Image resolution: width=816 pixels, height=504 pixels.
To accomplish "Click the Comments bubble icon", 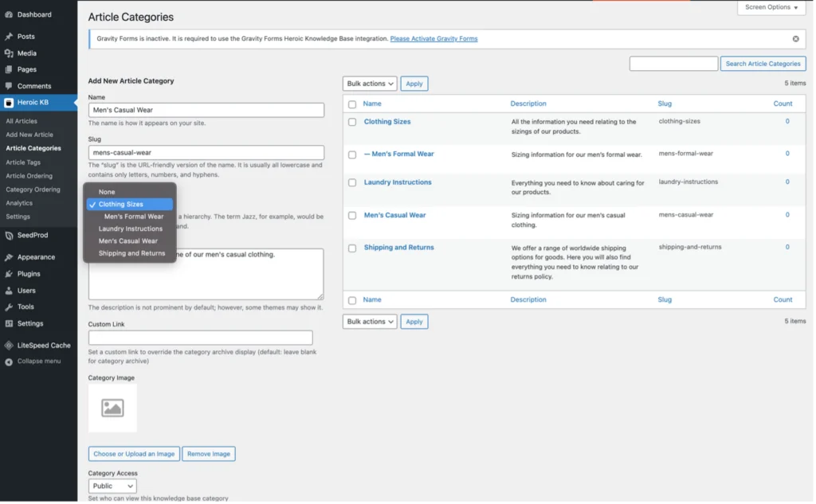I will (x=9, y=86).
